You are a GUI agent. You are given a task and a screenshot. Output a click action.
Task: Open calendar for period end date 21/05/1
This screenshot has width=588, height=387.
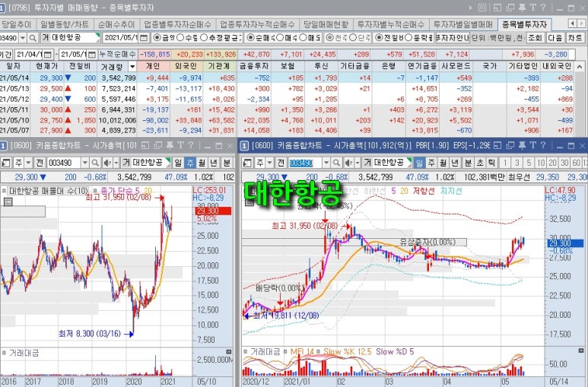[x=92, y=55]
